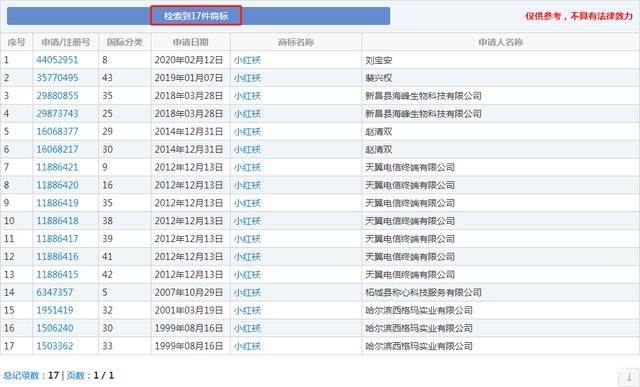Open registration number 29880855
The image size is (640, 387).
[x=57, y=96]
